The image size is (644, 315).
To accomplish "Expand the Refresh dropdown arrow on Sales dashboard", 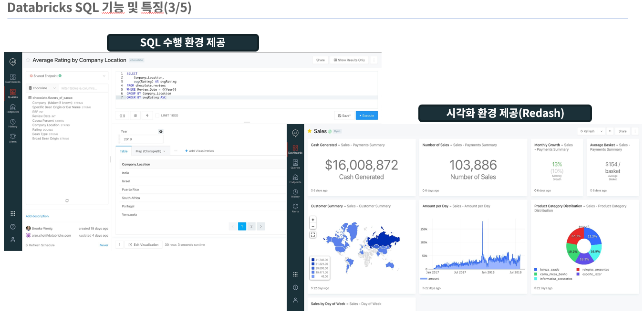I will (x=601, y=131).
